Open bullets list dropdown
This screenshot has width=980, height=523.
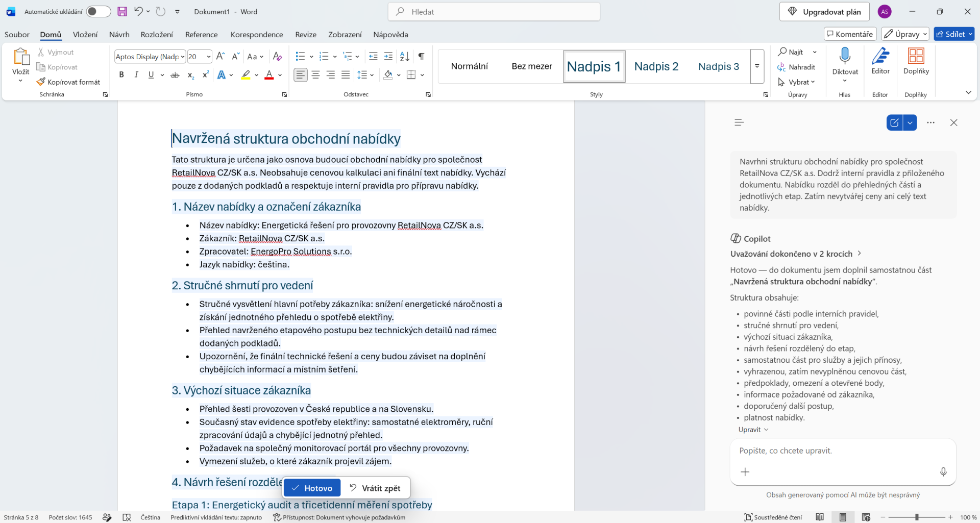(311, 57)
